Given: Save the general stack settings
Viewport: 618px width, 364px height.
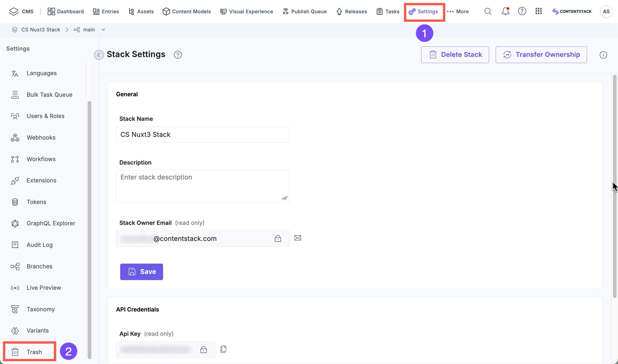Looking at the screenshot, I should click(x=142, y=272).
